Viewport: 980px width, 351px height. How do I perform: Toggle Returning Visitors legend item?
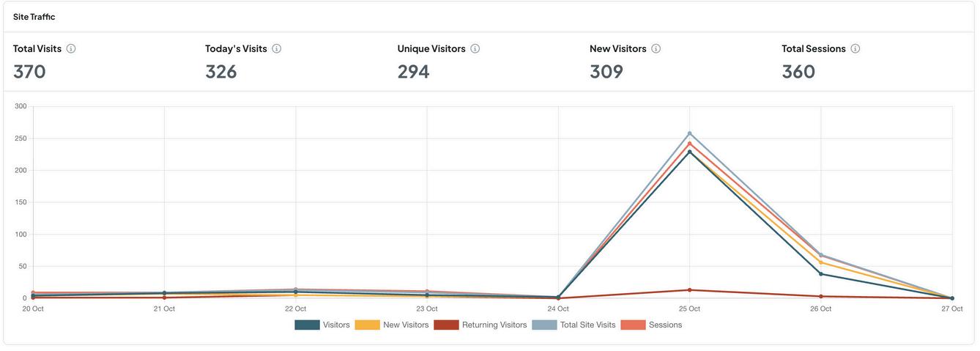pyautogui.click(x=480, y=325)
